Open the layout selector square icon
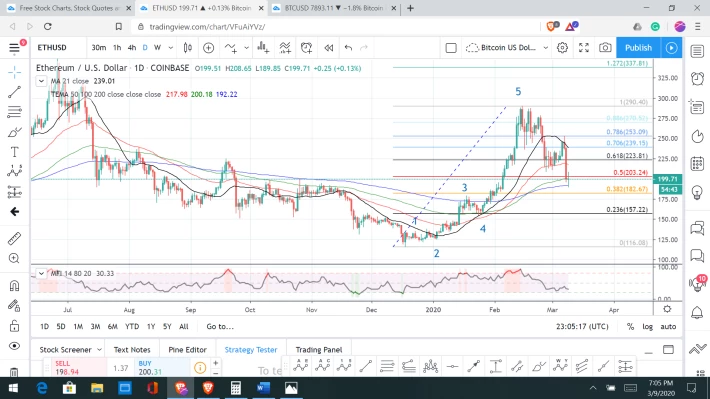 [x=451, y=48]
